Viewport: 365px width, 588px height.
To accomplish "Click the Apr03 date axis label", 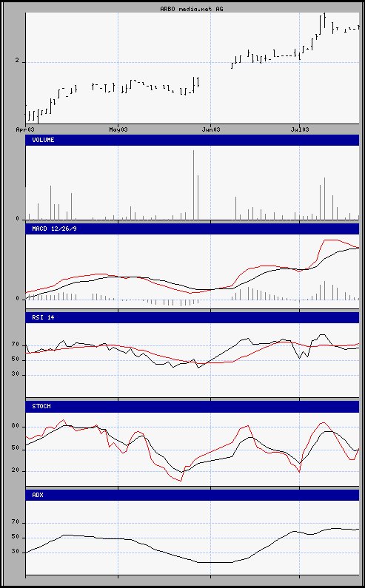I will tap(25, 129).
